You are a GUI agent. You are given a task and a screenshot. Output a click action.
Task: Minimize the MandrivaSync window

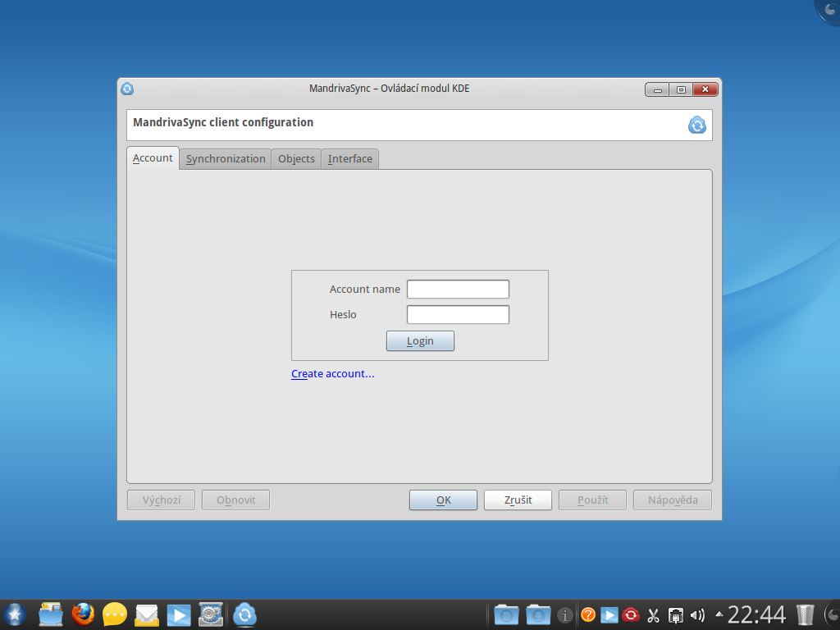(x=657, y=89)
